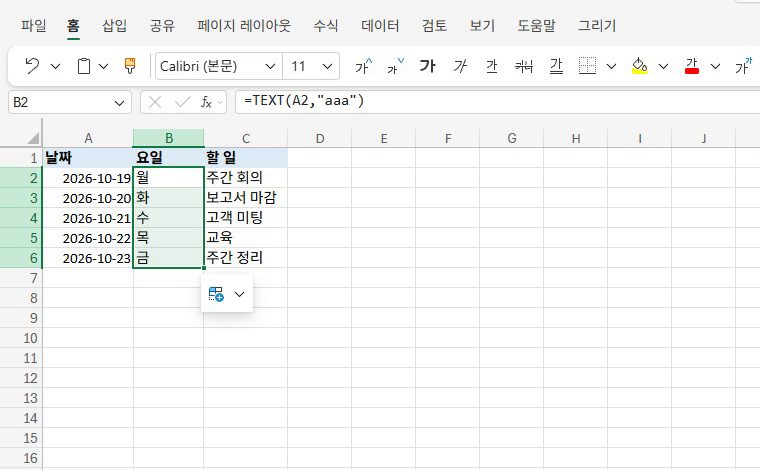The width and height of the screenshot is (760, 470).
Task: Switch to the 페이지 레이아웃 tab
Action: click(x=244, y=26)
